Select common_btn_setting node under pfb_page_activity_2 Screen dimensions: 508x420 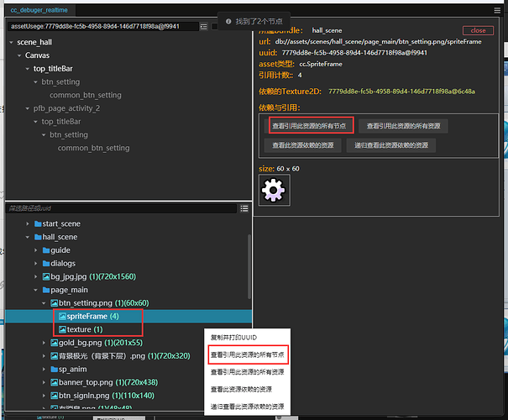[94, 148]
